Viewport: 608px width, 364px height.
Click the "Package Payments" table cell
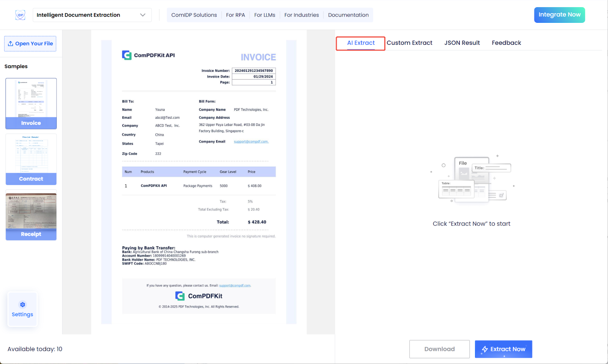pyautogui.click(x=198, y=186)
